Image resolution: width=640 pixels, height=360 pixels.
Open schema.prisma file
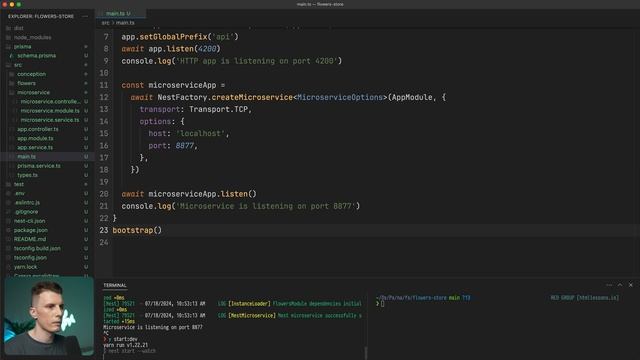(36, 56)
